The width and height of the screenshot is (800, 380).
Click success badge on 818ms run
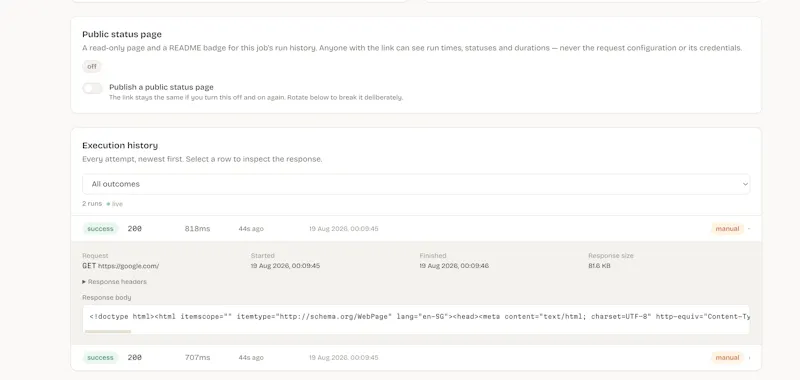coord(101,229)
